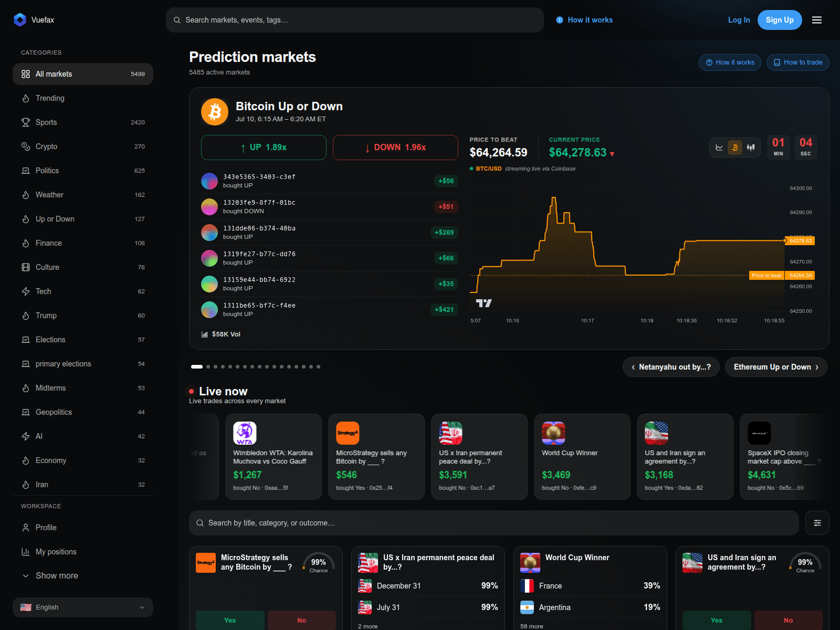840x630 pixels.
Task: Select the first carousel indicator dot
Action: (197, 367)
